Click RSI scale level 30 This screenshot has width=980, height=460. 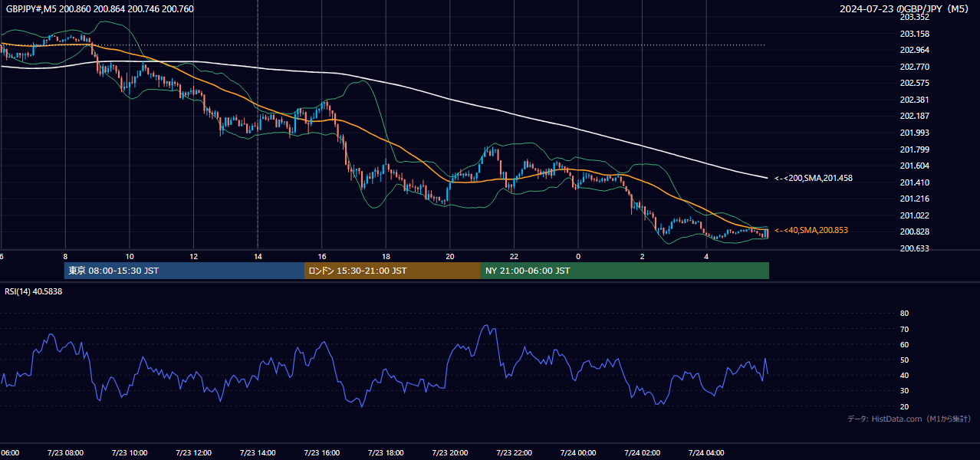904,391
